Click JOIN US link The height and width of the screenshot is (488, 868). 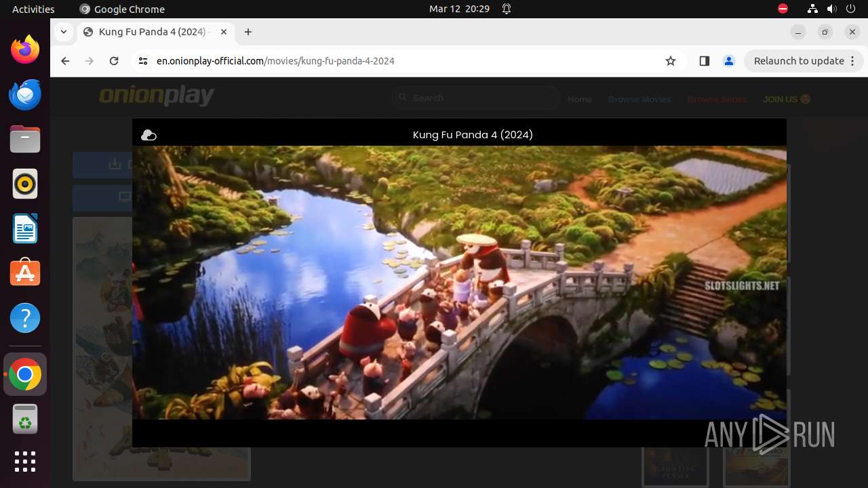pyautogui.click(x=787, y=99)
